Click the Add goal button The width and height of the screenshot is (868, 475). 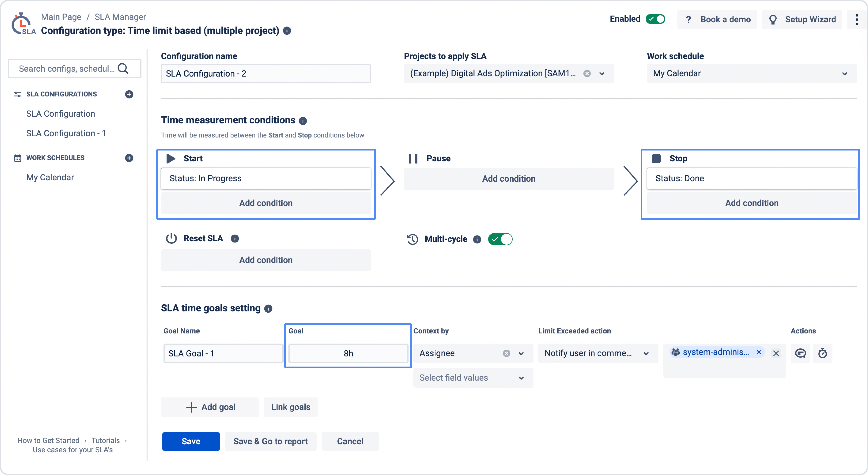pyautogui.click(x=210, y=407)
